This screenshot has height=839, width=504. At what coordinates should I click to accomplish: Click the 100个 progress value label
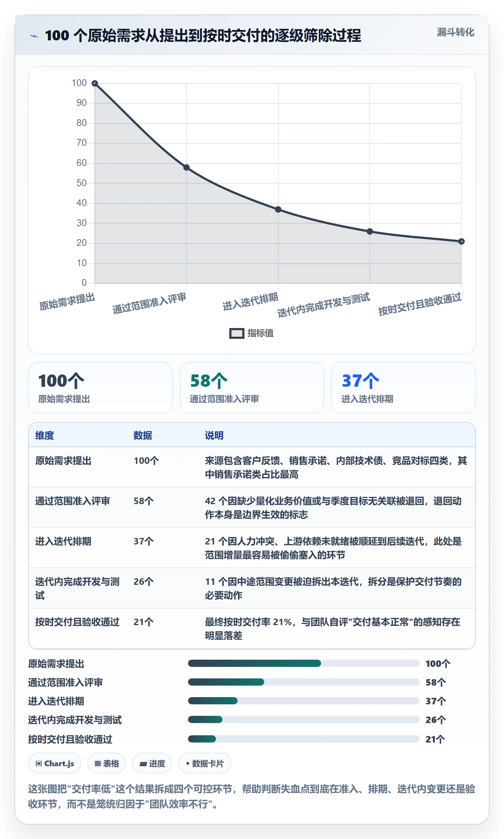click(438, 664)
